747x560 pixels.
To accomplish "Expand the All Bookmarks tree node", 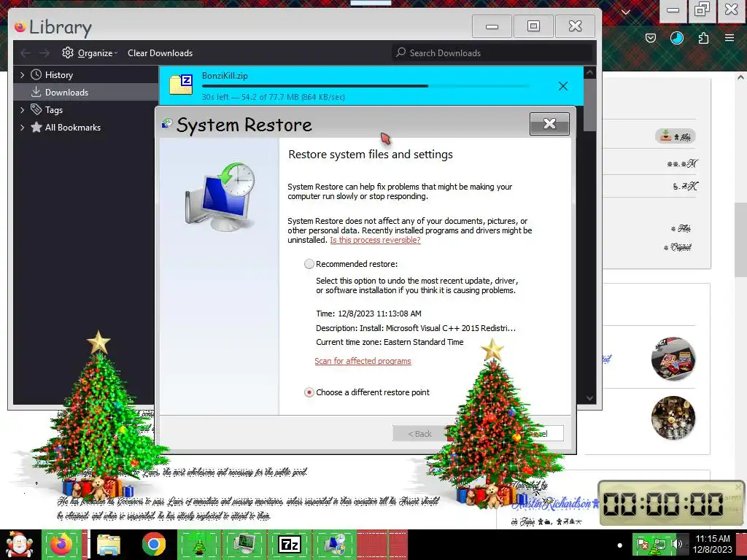I will 22,127.
